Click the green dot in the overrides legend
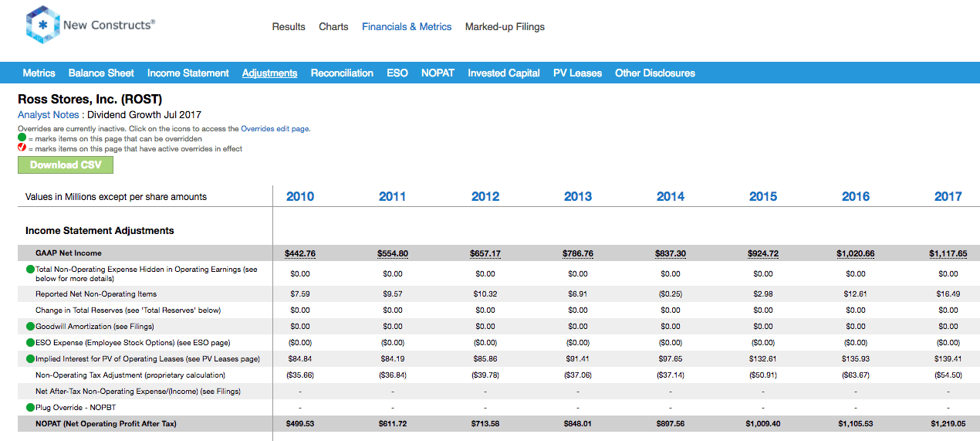The image size is (980, 441). coord(22,139)
